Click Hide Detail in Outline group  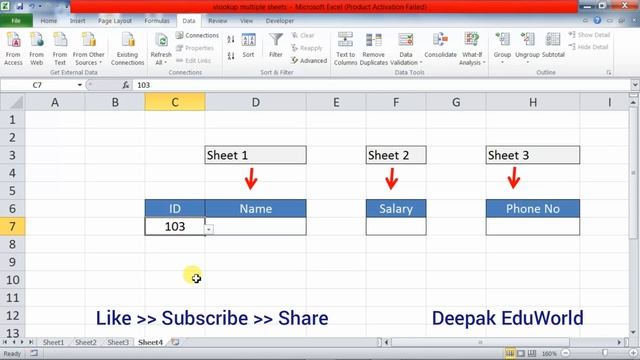(588, 47)
